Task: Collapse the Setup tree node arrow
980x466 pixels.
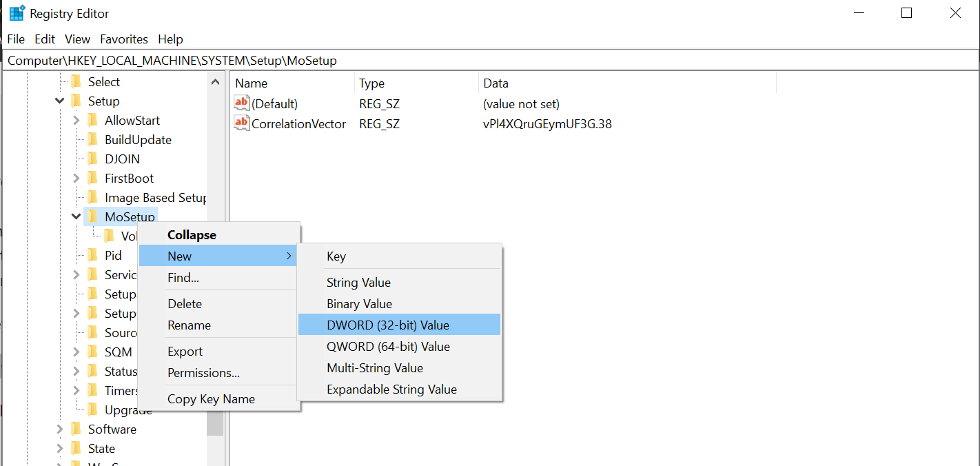Action: click(60, 101)
